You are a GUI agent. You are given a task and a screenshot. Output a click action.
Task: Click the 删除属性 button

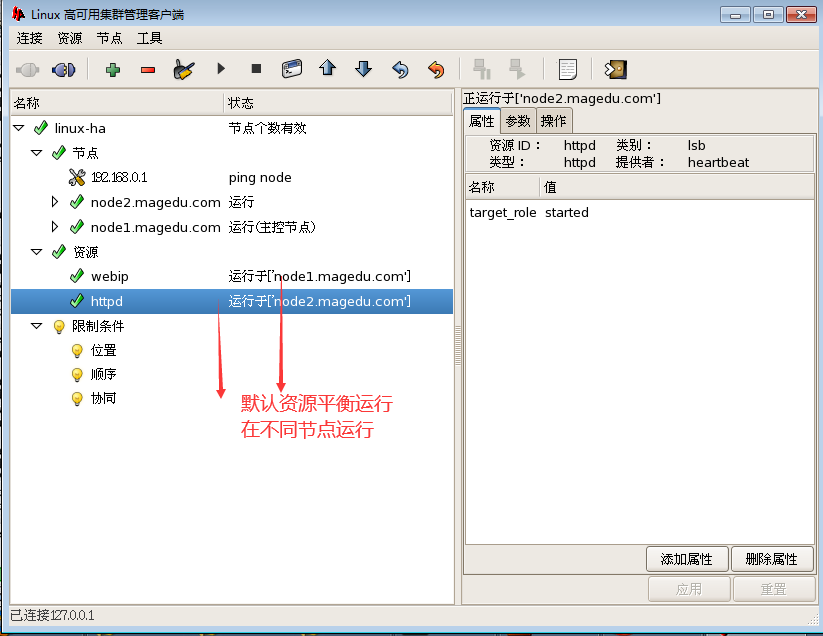[x=772, y=559]
